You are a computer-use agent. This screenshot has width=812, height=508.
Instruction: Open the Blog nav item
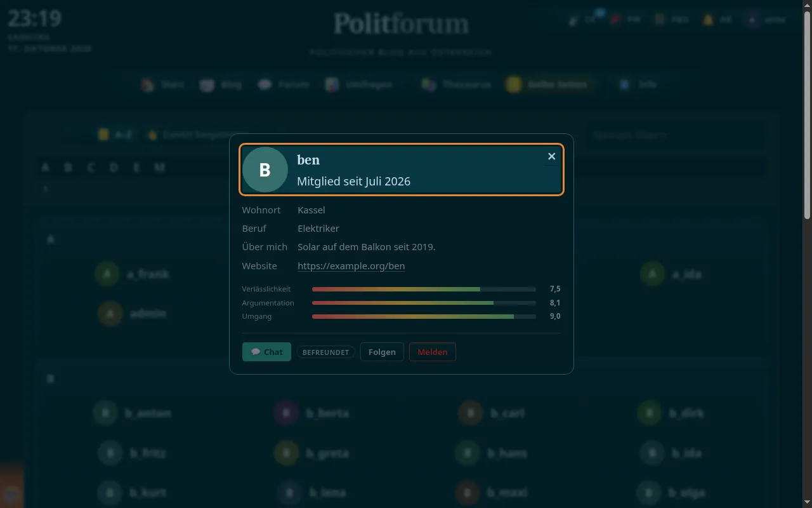click(221, 84)
